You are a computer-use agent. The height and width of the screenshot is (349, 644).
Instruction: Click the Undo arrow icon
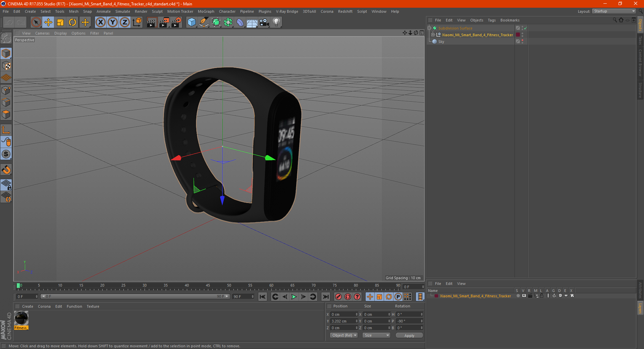pyautogui.click(x=9, y=22)
